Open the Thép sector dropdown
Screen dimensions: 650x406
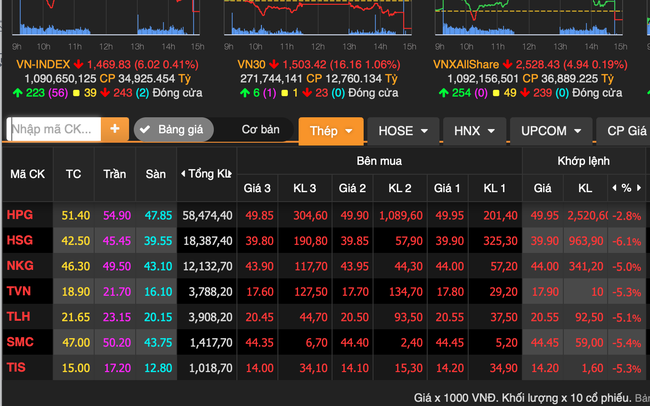pyautogui.click(x=331, y=131)
